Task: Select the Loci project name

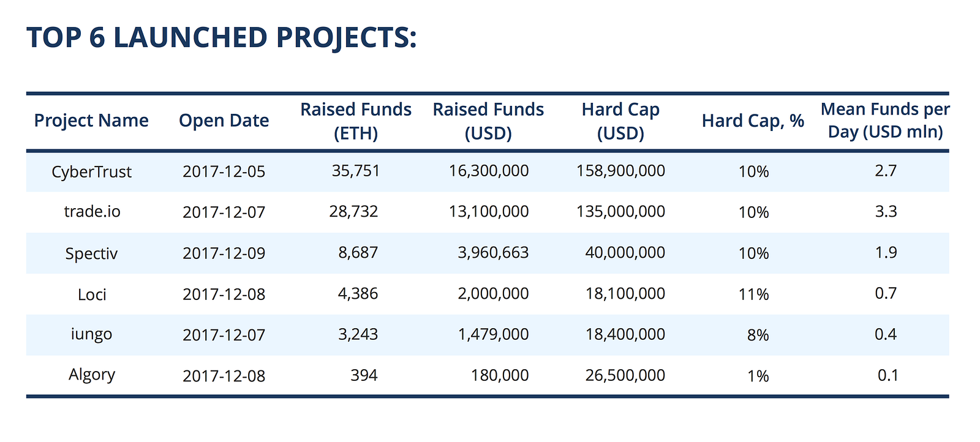Action: [92, 294]
